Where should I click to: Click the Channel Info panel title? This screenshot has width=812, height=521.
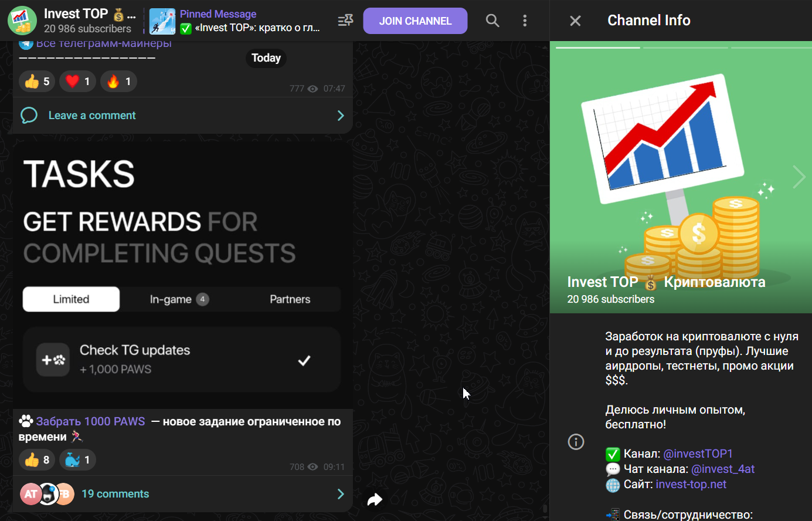point(649,21)
